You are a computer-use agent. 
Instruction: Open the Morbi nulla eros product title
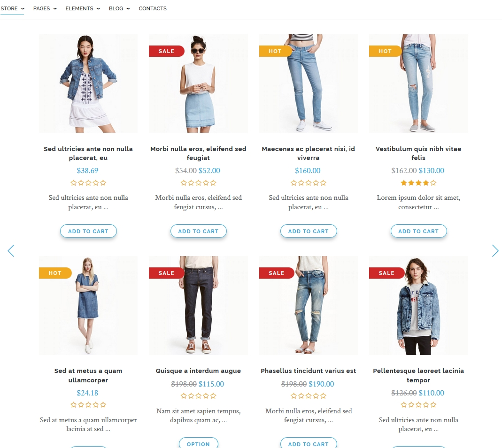click(198, 153)
